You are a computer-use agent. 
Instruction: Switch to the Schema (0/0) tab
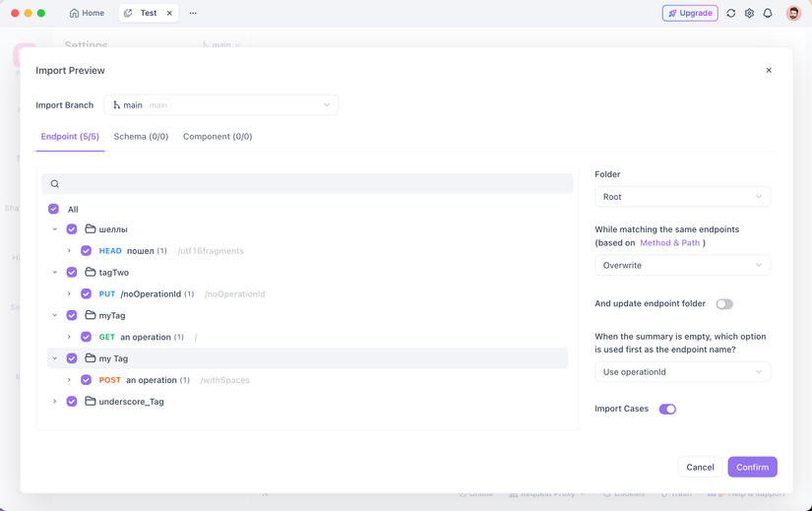coord(141,137)
